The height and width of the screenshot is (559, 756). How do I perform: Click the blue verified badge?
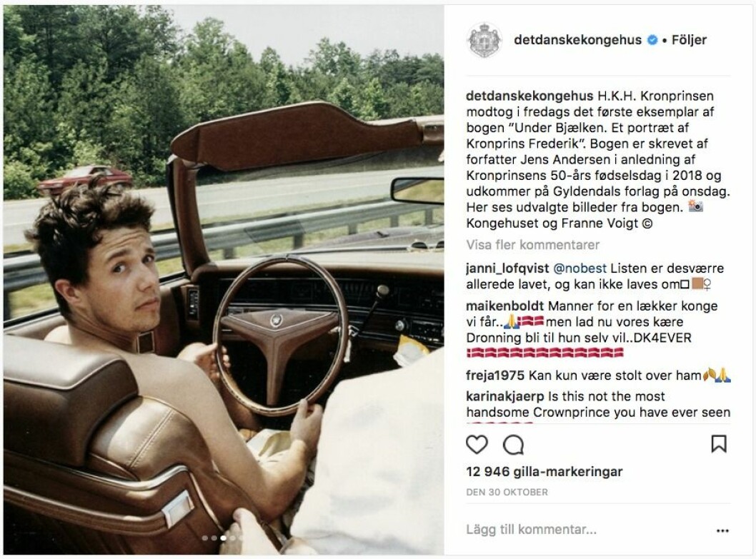coord(652,40)
